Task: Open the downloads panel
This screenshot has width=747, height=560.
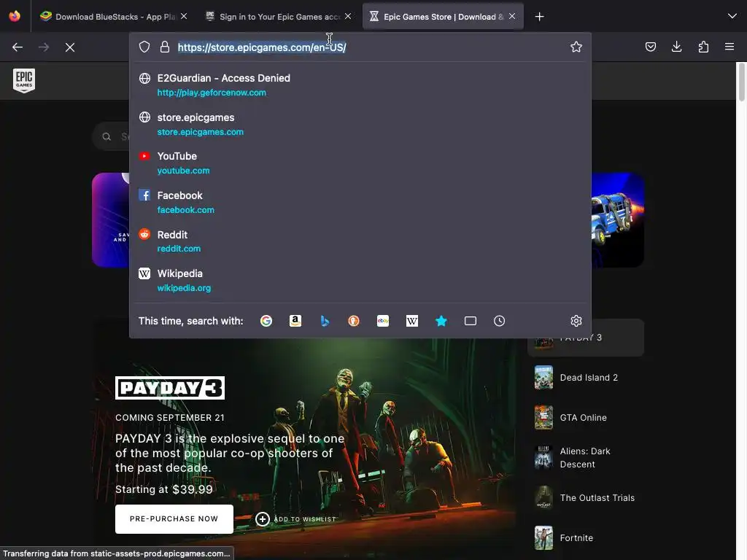Action: coord(676,47)
